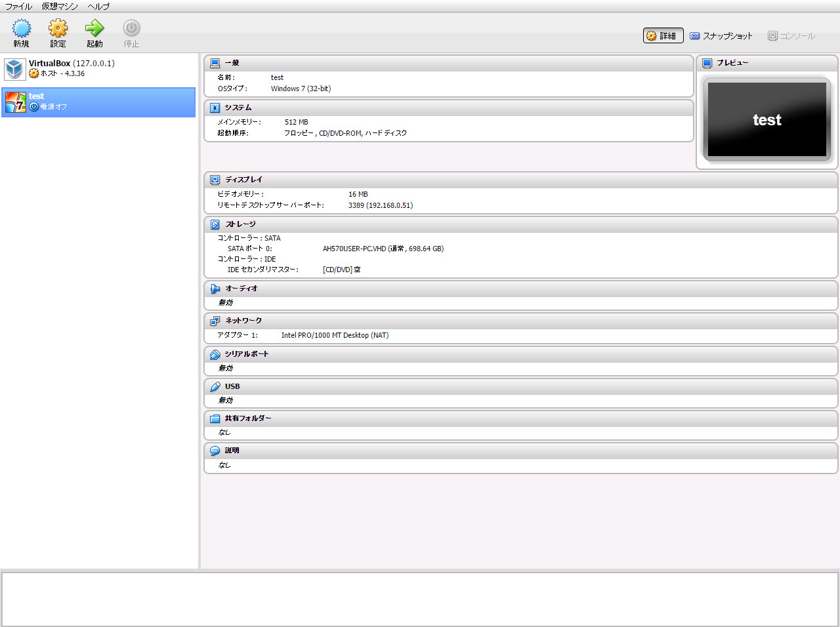Click the ネットワーク section title

[243, 321]
